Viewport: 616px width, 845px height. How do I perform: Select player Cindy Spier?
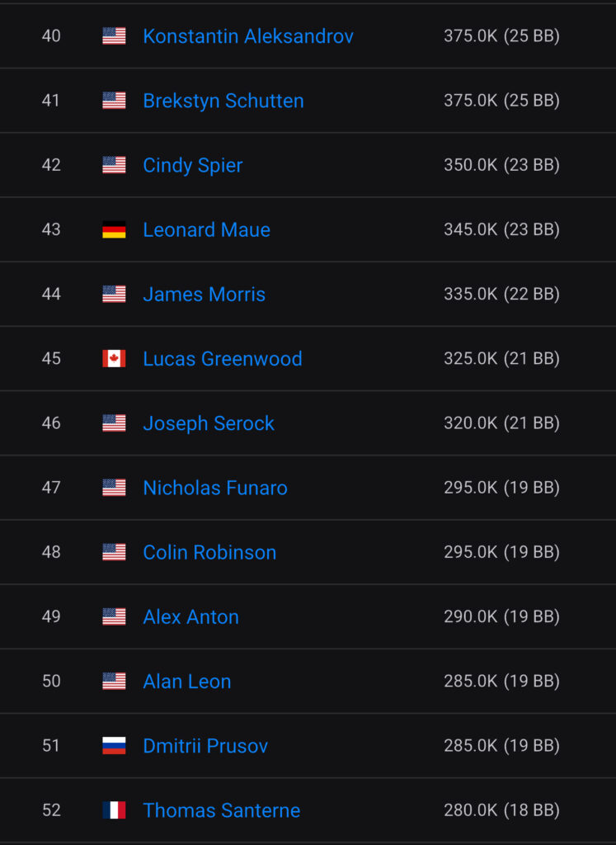[192, 165]
